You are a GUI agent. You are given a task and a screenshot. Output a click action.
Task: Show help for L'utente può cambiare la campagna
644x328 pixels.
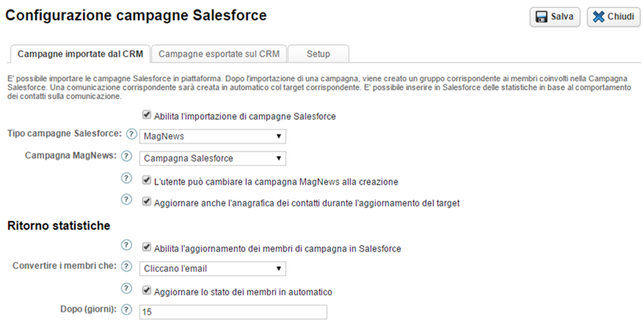click(x=127, y=178)
